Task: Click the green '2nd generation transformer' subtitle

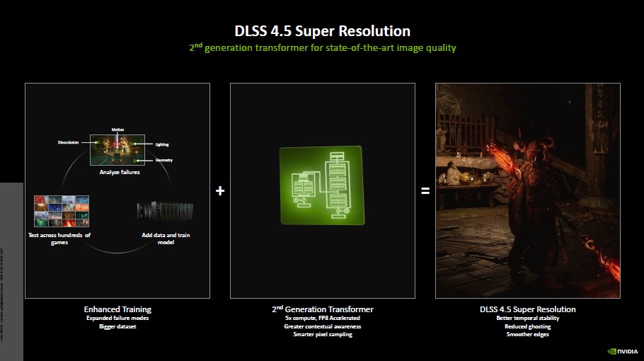Action: coord(323,47)
